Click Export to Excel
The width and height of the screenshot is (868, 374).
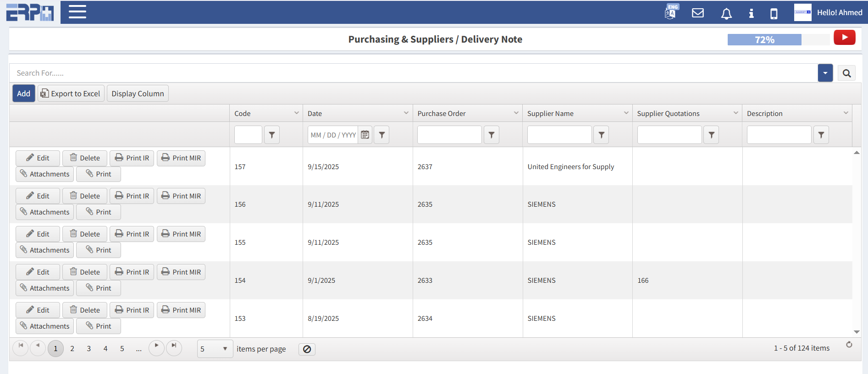click(x=71, y=93)
